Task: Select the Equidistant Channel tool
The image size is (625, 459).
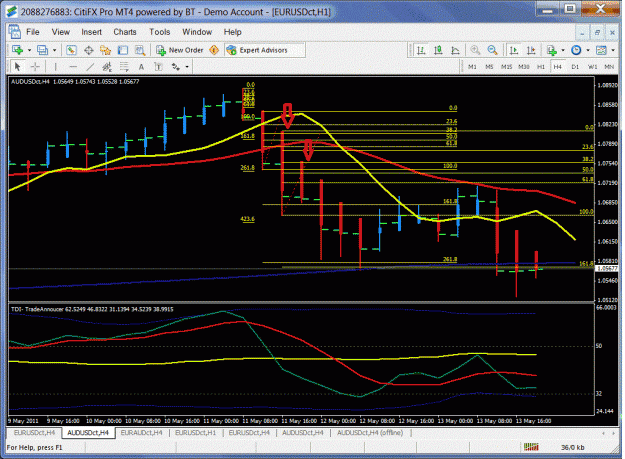Action: click(x=107, y=67)
